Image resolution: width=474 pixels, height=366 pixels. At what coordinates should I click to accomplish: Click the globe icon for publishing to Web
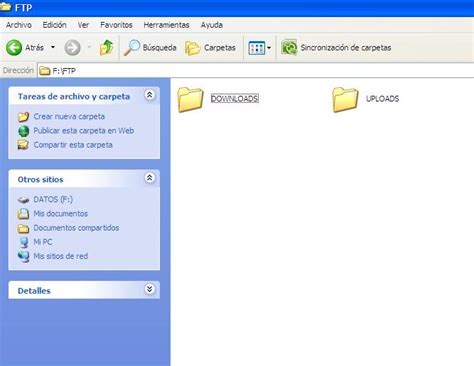(23, 131)
